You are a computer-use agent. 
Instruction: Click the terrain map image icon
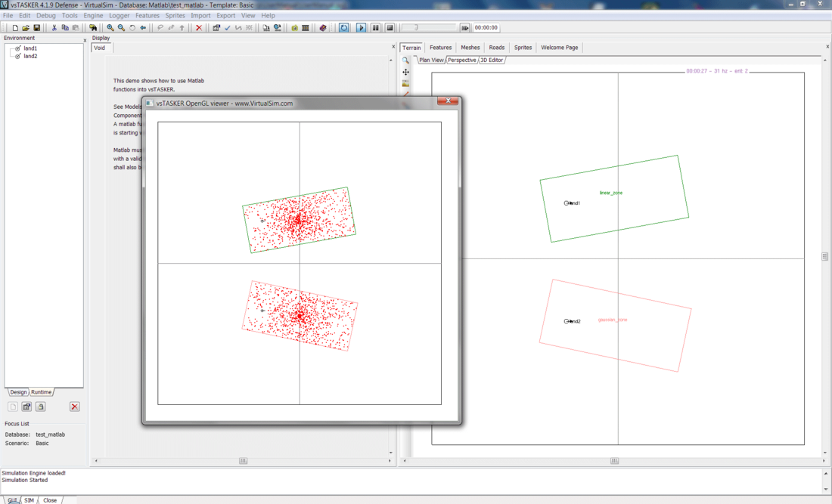click(x=406, y=84)
